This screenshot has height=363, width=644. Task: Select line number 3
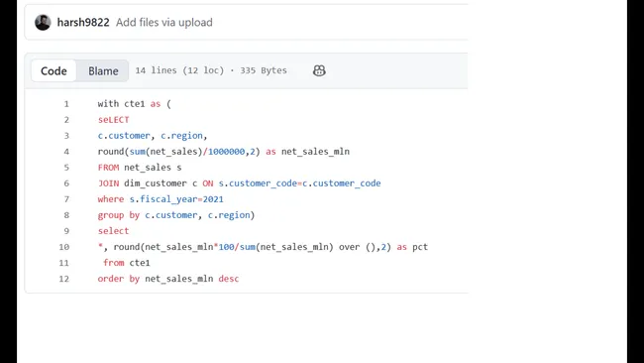[x=66, y=136]
